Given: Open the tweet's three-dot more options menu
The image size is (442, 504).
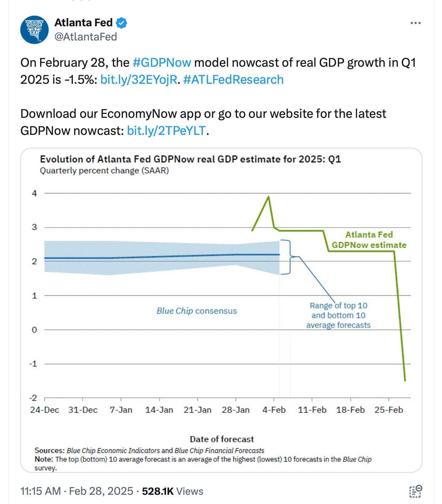Looking at the screenshot, I should (415, 22).
